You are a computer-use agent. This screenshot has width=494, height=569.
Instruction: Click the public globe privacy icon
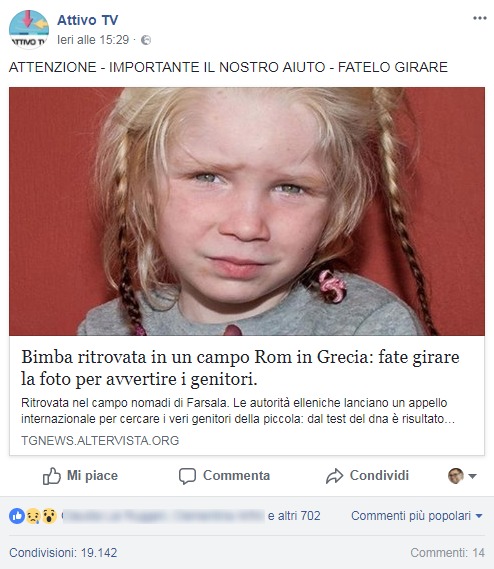point(146,40)
